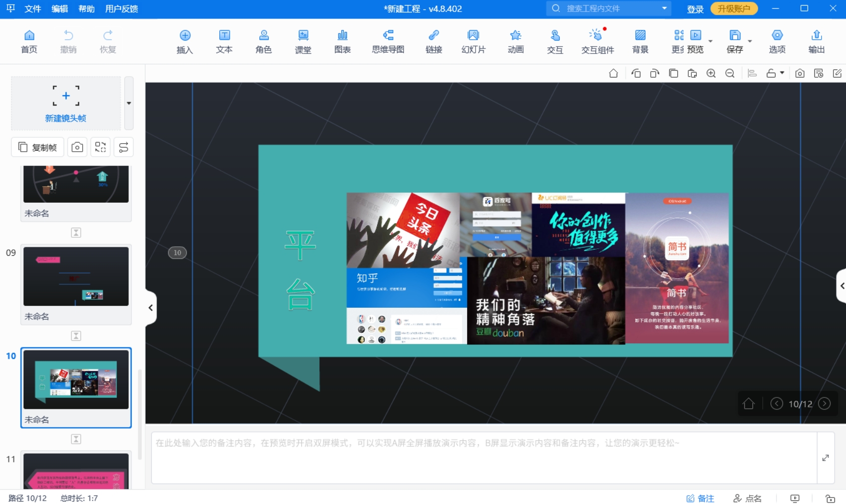Click the 升级账户 upgrade button
This screenshot has width=846, height=504.
(734, 9)
